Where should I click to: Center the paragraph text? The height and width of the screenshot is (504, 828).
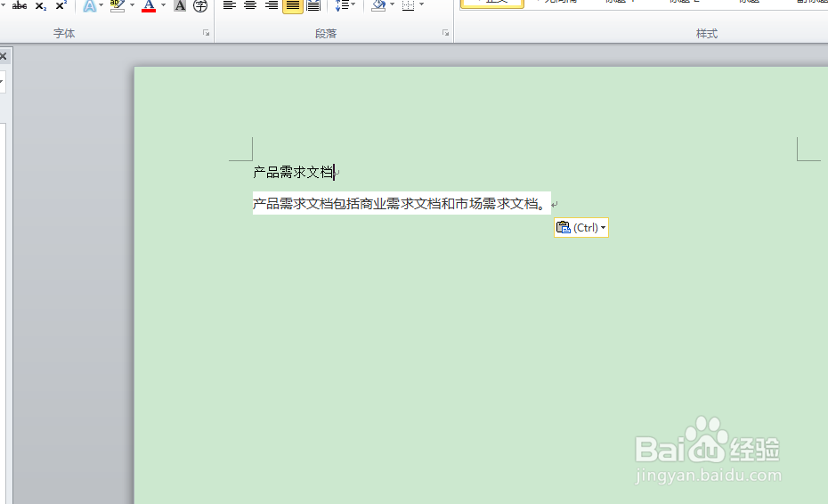pyautogui.click(x=250, y=5)
